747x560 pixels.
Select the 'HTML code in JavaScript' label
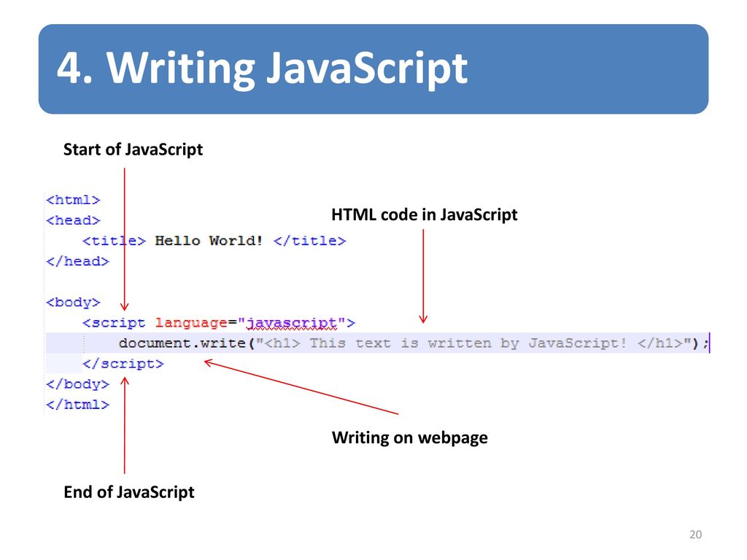click(424, 215)
